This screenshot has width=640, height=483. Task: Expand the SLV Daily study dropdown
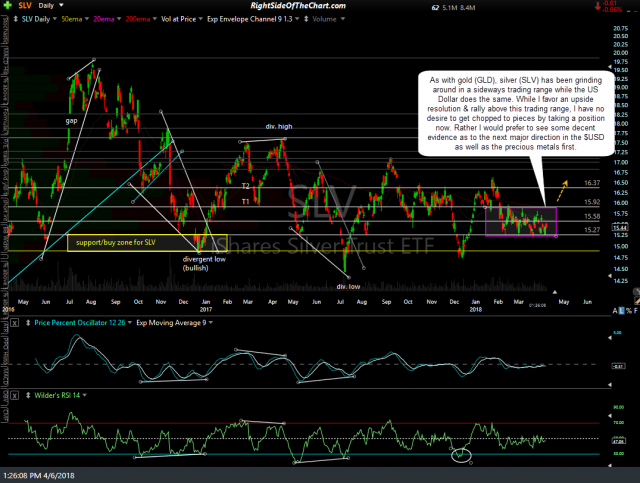click(x=54, y=19)
